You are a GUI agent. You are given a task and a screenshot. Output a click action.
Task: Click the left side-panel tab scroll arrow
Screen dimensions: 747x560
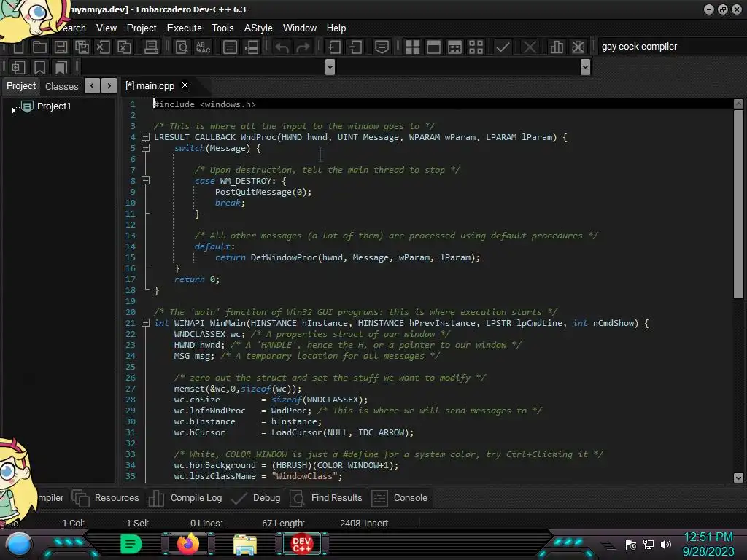click(x=92, y=86)
